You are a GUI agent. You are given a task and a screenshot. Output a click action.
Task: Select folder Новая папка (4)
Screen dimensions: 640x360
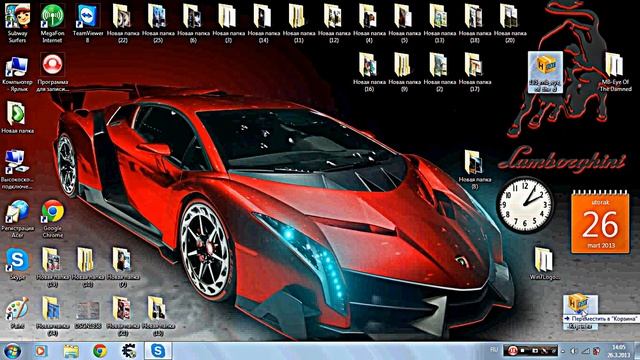369,24
